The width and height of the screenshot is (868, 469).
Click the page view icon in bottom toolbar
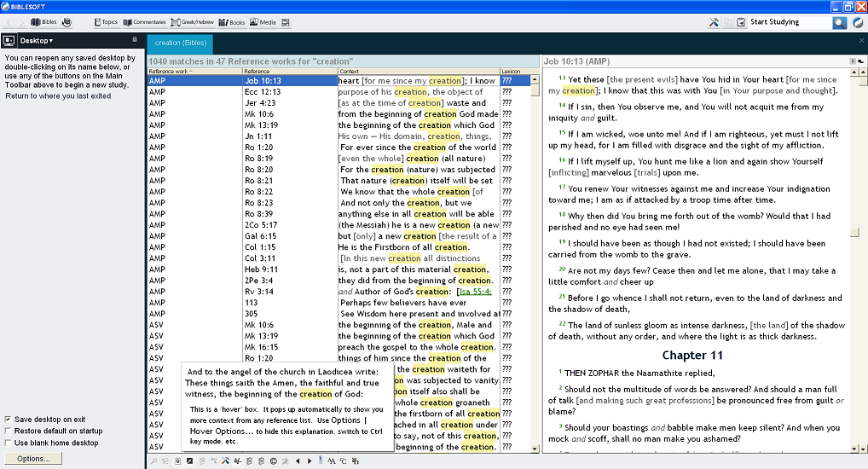click(x=177, y=460)
